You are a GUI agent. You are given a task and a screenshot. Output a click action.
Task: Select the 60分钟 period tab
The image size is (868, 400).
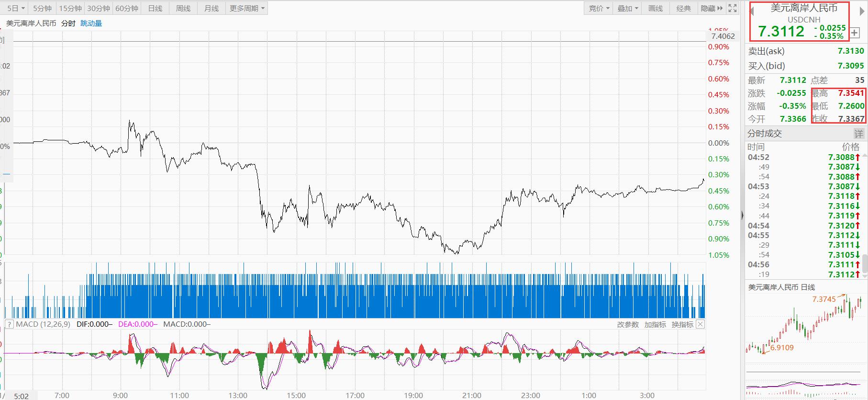point(127,8)
